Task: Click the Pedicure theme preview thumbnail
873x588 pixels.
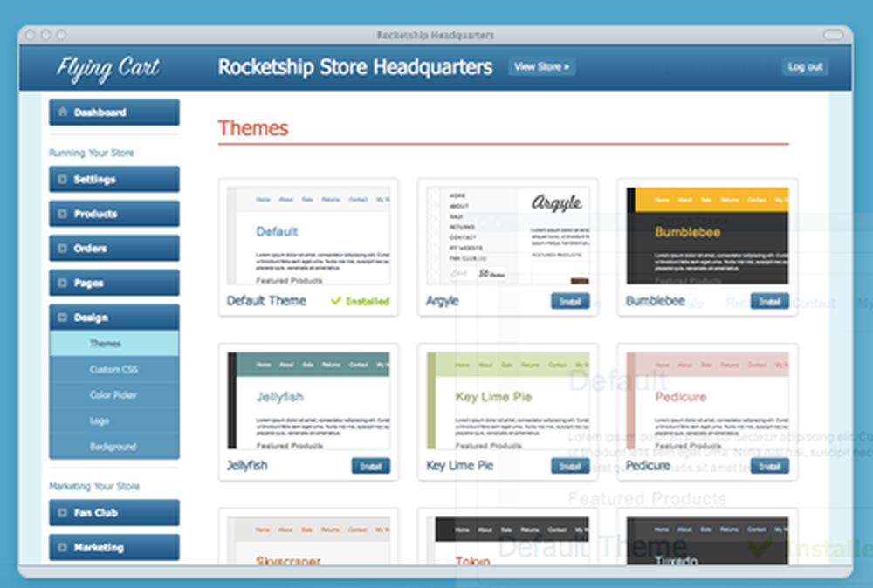Action: 707,400
